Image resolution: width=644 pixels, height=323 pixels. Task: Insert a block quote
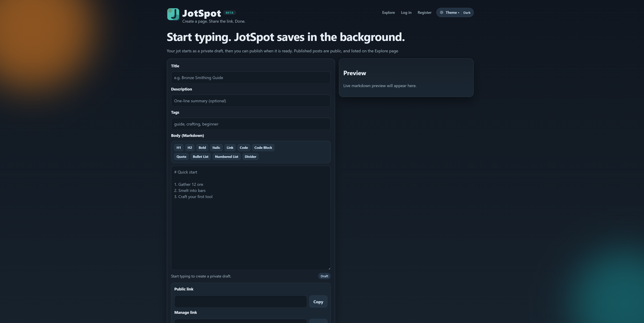181,156
